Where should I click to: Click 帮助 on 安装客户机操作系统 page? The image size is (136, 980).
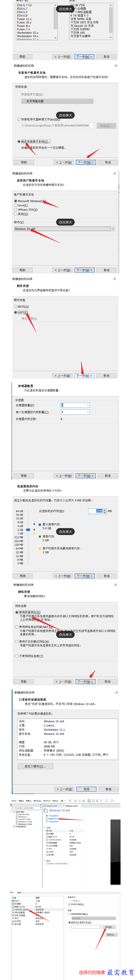point(24,162)
